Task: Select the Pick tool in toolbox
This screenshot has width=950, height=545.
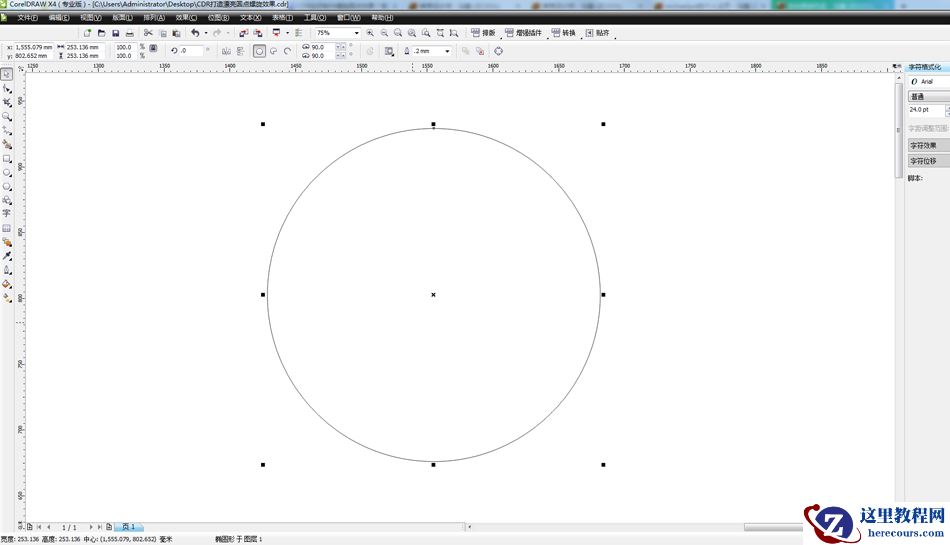Action: click(7, 74)
